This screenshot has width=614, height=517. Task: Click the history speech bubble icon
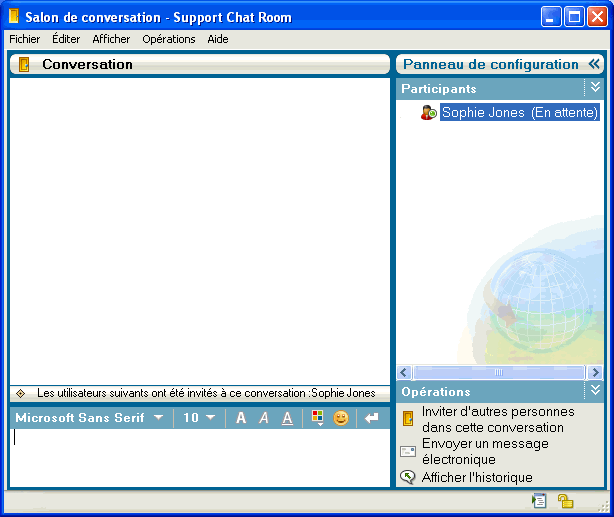click(408, 477)
